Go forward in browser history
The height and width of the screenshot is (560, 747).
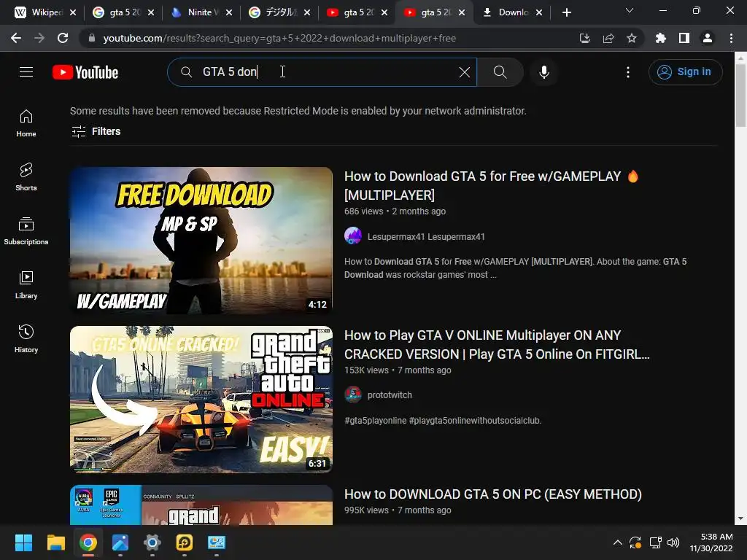pos(39,38)
